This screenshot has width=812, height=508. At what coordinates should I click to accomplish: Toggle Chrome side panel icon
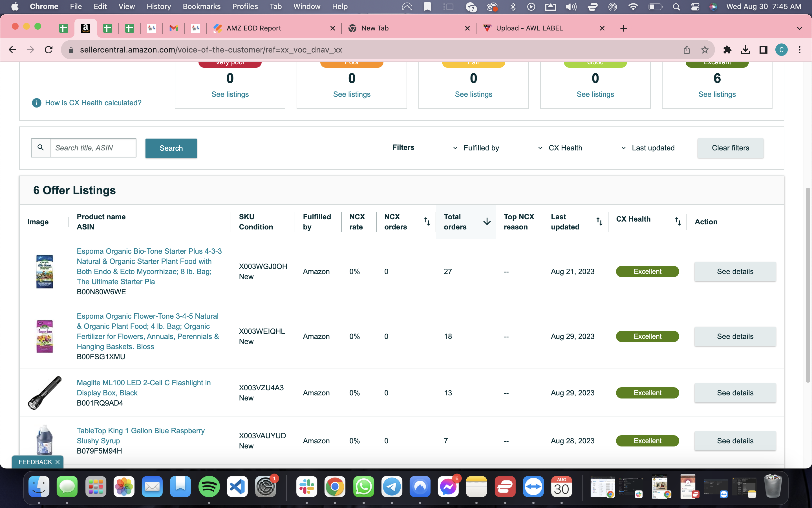[763, 50]
